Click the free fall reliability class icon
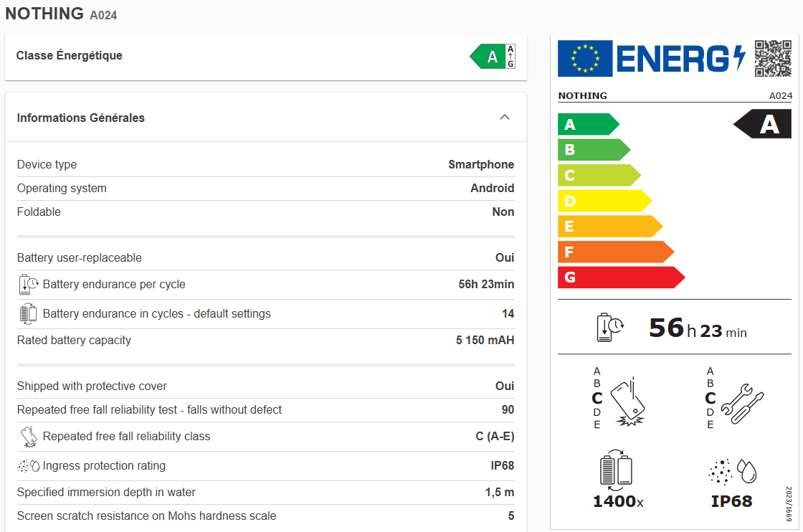 pyautogui.click(x=28, y=437)
